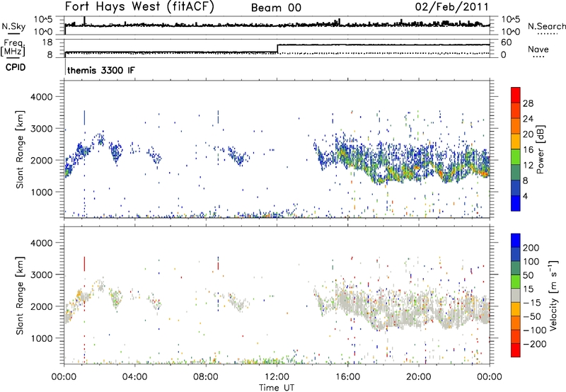Click the blue top of the velocity colorbar
Image resolution: width=566 pixels, height=392 pixels.
(516, 241)
